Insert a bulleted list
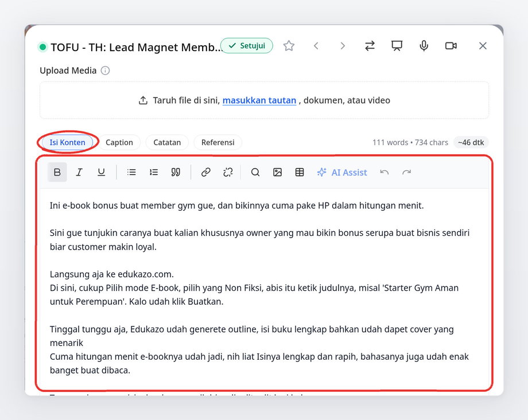The width and height of the screenshot is (528, 420). [x=131, y=172]
